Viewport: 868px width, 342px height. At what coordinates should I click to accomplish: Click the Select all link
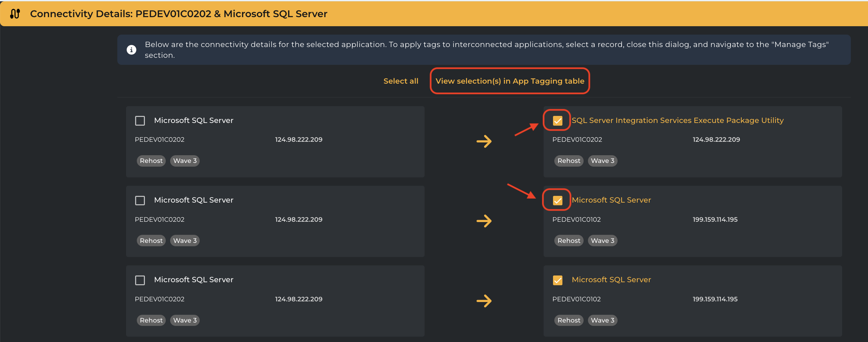tap(401, 81)
